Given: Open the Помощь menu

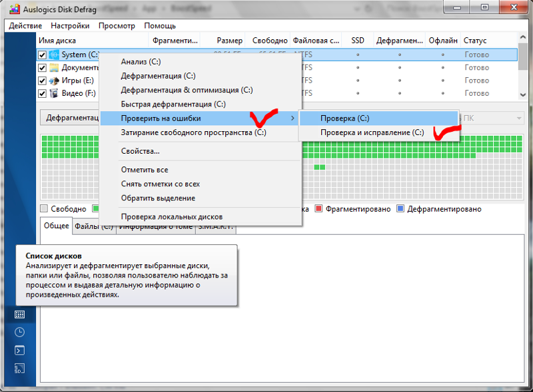Looking at the screenshot, I should pos(160,26).
